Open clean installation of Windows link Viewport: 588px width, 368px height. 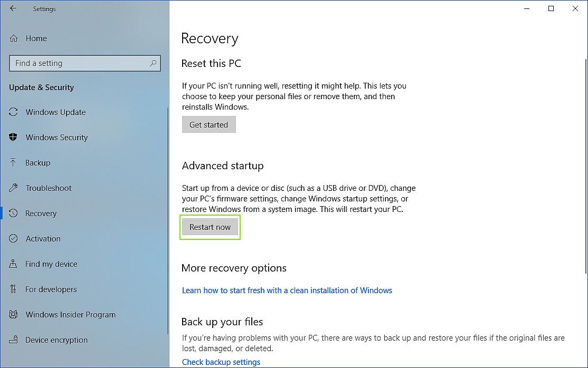tap(287, 290)
